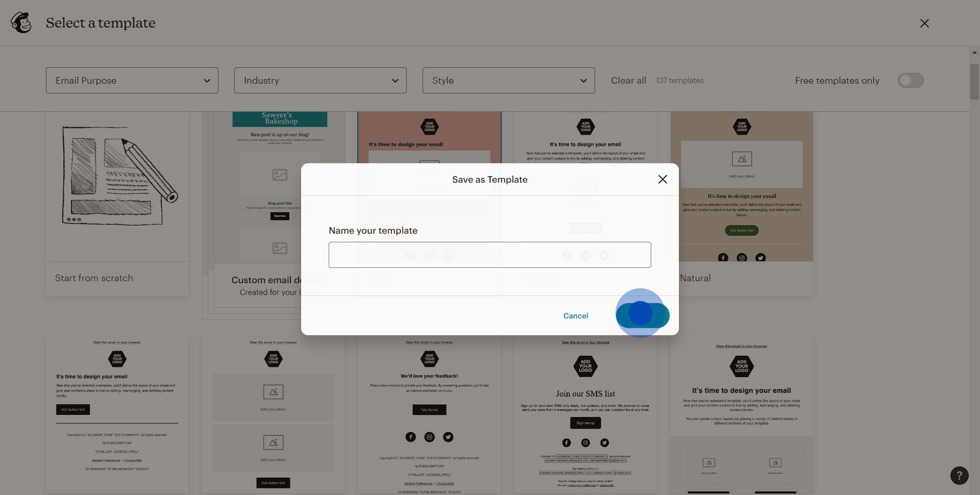Click Twitter icon in Join our SMS list template
980x495 pixels.
point(604,442)
